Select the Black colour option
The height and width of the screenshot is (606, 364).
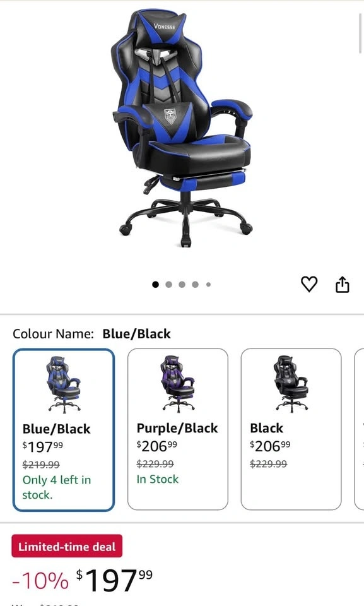click(291, 429)
